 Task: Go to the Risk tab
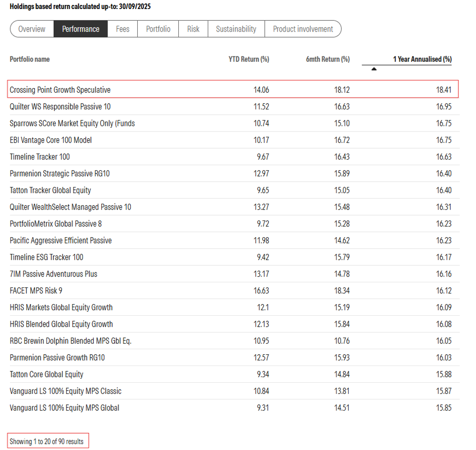193,29
